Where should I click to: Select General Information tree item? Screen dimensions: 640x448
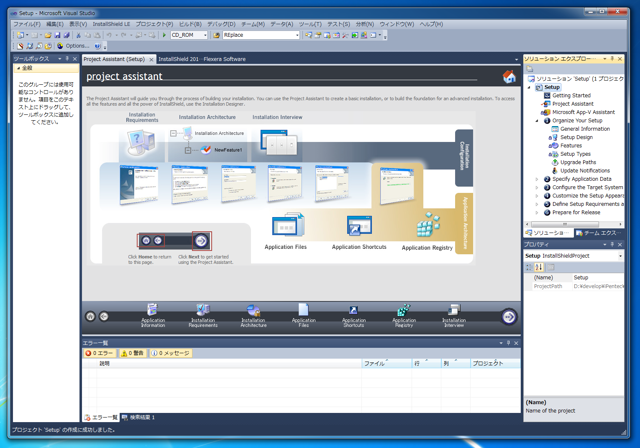(585, 129)
